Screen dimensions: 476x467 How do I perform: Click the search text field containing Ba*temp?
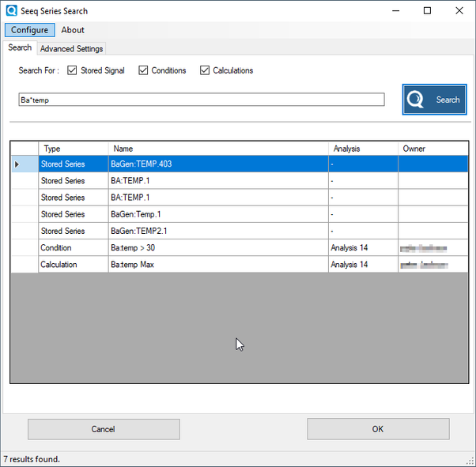pos(202,100)
